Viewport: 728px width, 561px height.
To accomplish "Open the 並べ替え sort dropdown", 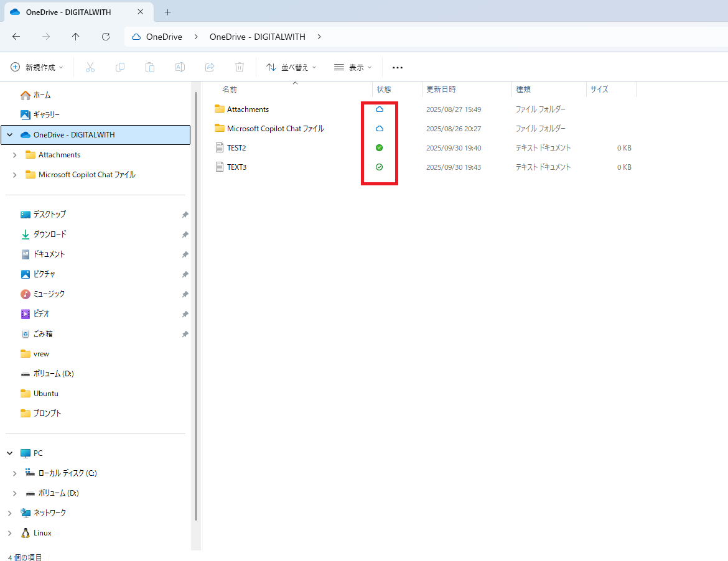I will 291,67.
